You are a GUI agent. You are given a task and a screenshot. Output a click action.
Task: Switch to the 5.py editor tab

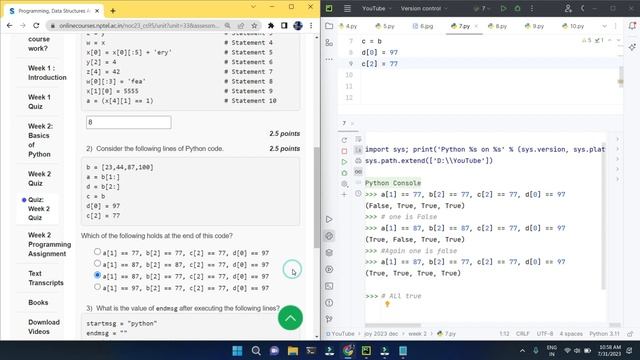click(385, 26)
